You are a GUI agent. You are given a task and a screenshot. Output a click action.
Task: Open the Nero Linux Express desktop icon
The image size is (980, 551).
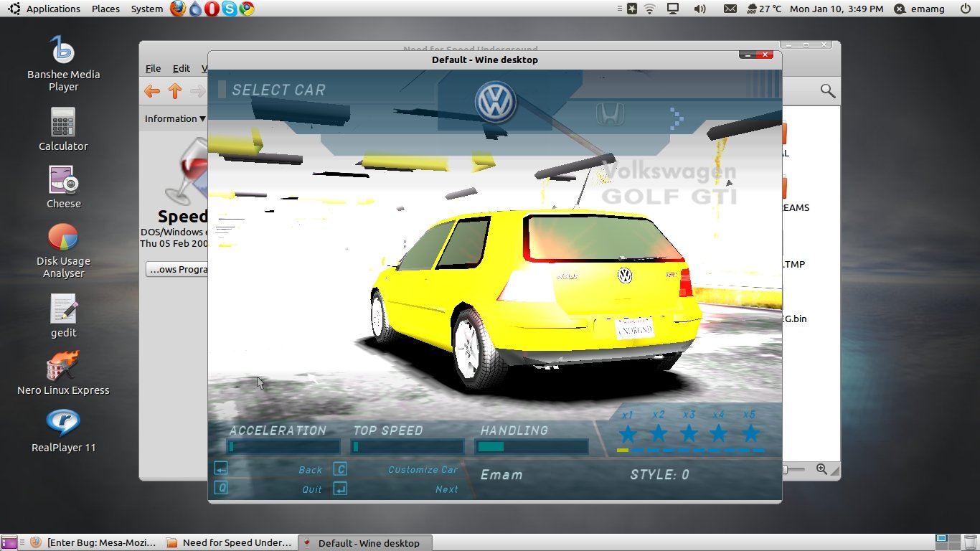pyautogui.click(x=63, y=367)
